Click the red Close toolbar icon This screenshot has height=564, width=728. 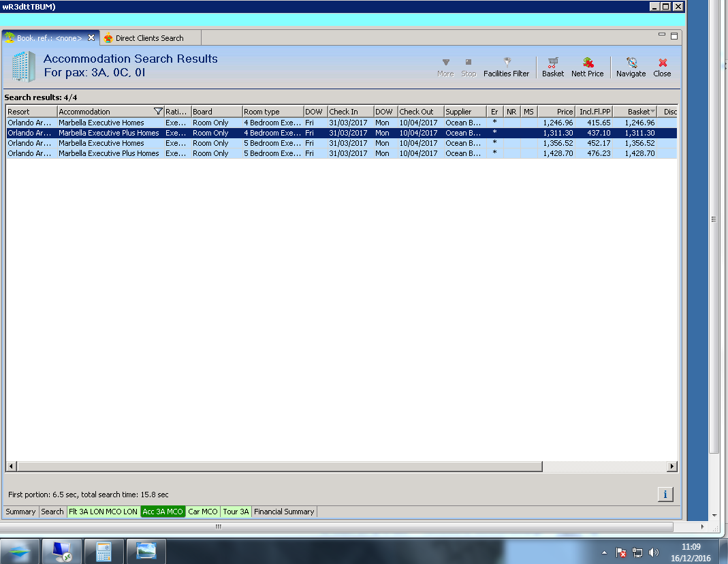(662, 67)
